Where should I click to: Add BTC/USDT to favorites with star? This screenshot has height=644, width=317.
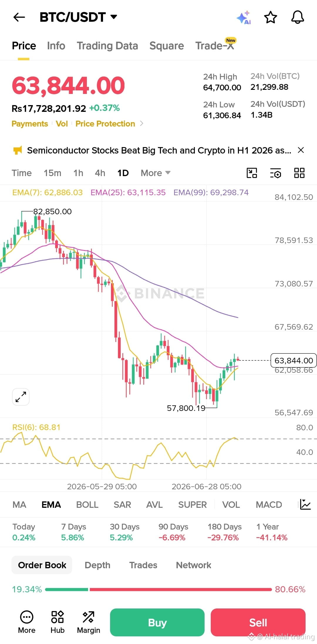271,17
